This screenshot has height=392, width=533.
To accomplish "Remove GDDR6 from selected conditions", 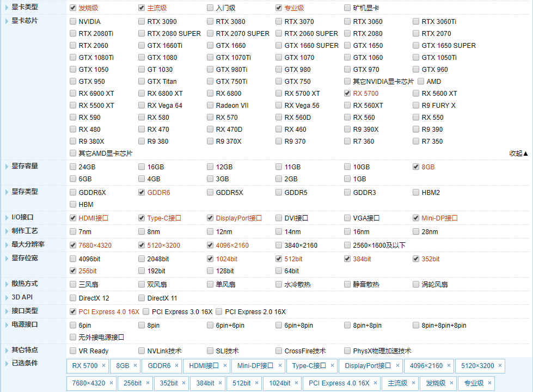I will [x=176, y=366].
